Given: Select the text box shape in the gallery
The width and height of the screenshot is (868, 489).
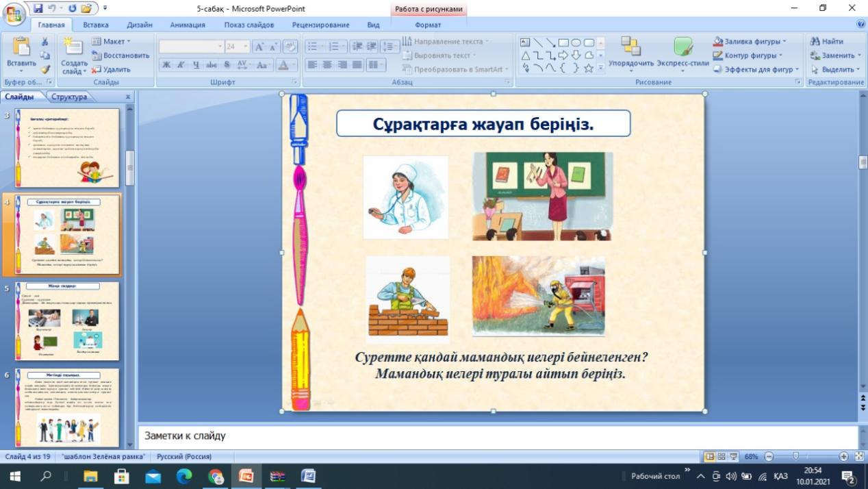Looking at the screenshot, I should click(525, 42).
